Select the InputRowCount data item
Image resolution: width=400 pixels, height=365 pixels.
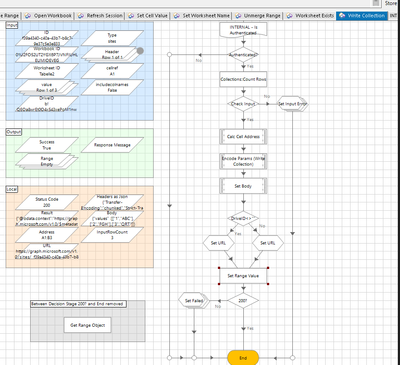coord(112,235)
